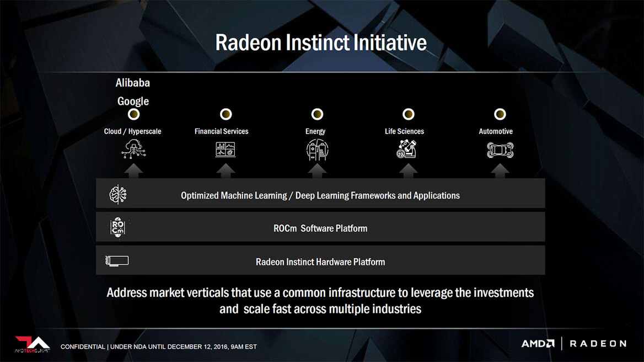Click the circle marker above Life Sciences
Screen dimensions: 644x362
point(408,114)
